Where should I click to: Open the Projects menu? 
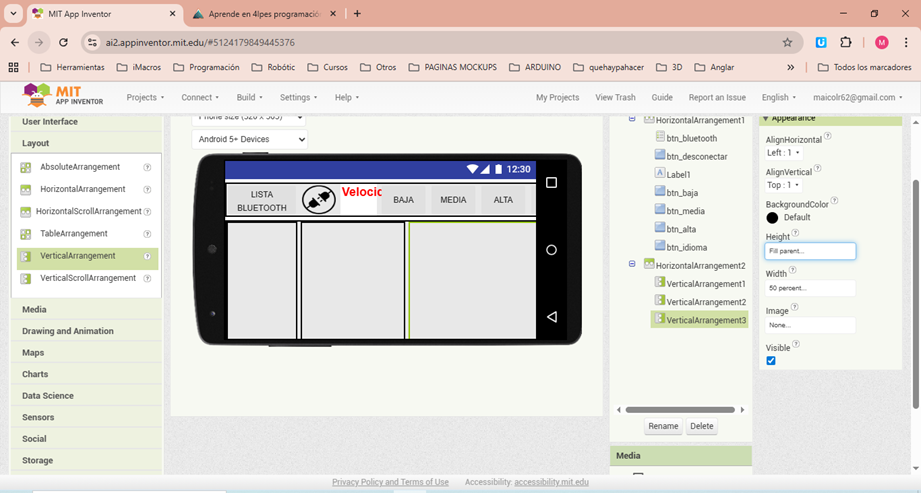coord(146,98)
